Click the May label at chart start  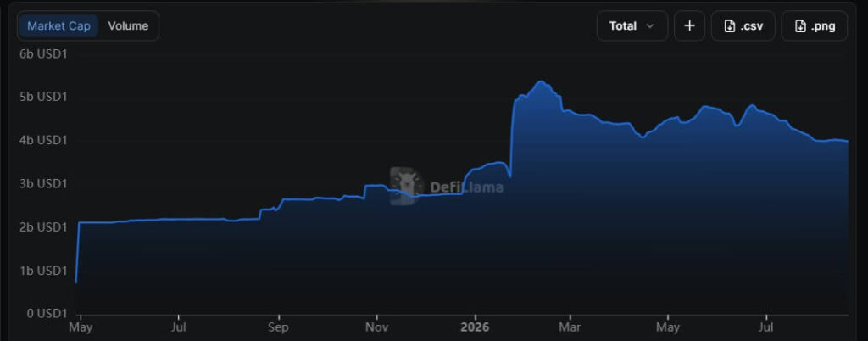pyautogui.click(x=81, y=327)
